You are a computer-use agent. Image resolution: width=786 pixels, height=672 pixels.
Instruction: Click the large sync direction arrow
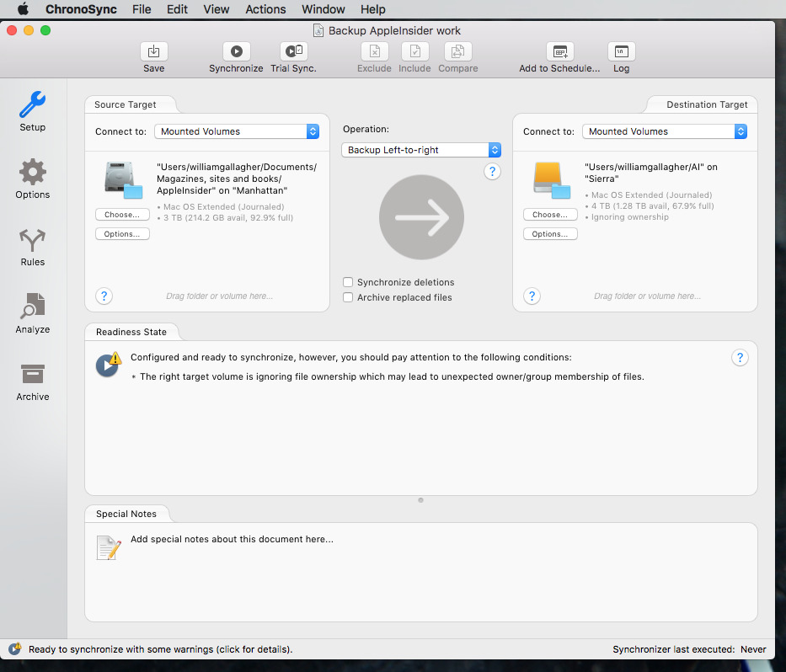[x=421, y=217]
